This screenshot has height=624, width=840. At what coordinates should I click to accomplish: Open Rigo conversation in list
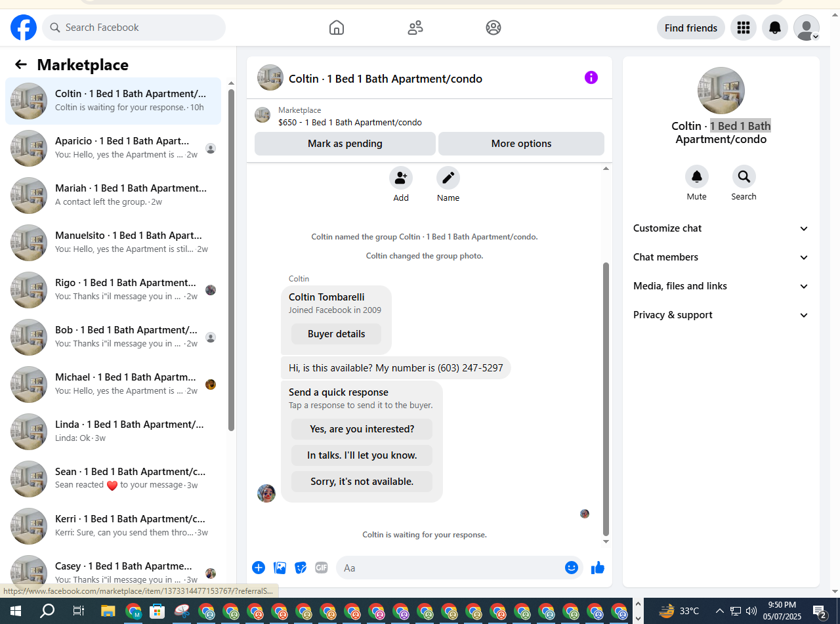click(113, 290)
